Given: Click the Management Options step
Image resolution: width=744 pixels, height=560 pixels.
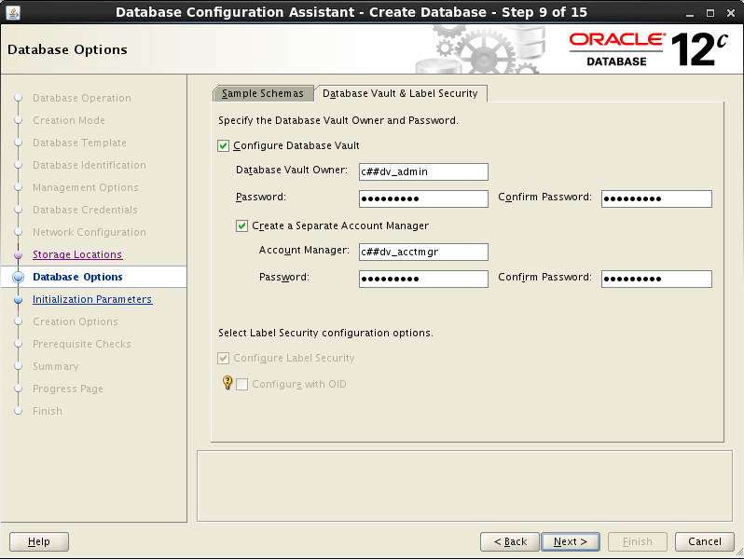Looking at the screenshot, I should 86,187.
